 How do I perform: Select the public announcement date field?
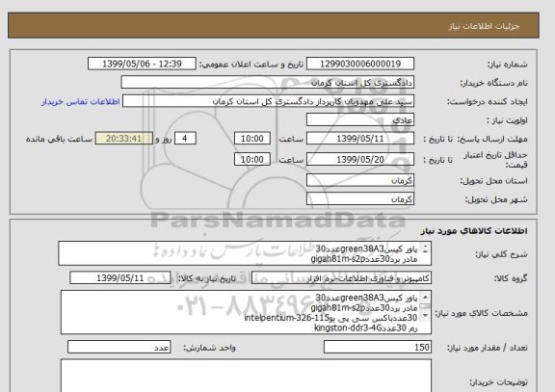[142, 64]
